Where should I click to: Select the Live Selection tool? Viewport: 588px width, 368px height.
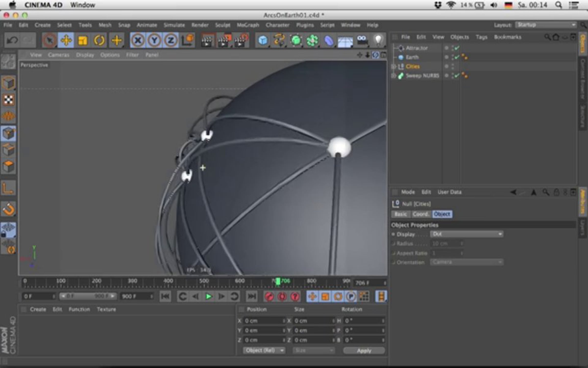49,40
